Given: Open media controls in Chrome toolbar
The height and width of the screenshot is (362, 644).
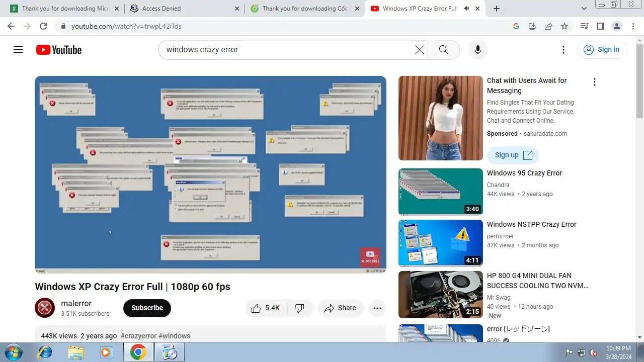Looking at the screenshot, I should 584,26.
